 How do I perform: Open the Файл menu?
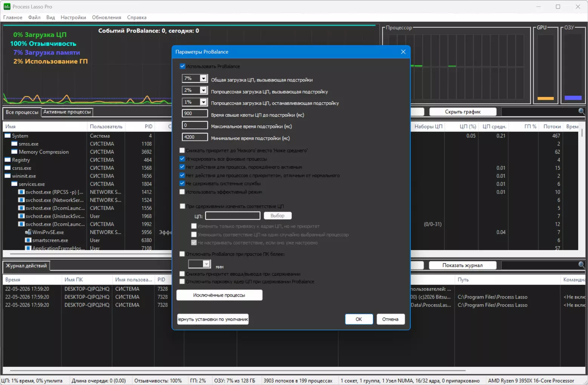pyautogui.click(x=34, y=17)
